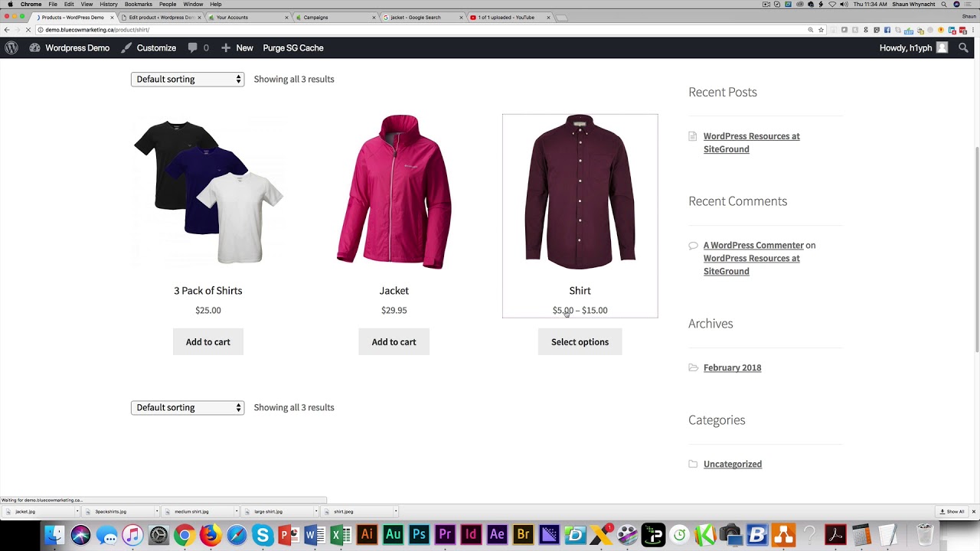Launch Adobe InDesign from the dock

pyautogui.click(x=471, y=534)
